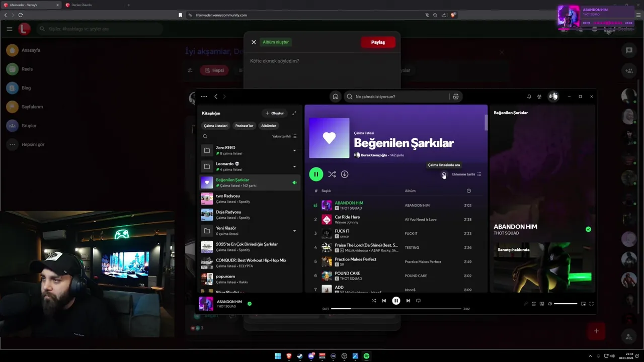Toggle shuffle in the bottom player bar
This screenshot has width=644, height=362.
click(374, 301)
